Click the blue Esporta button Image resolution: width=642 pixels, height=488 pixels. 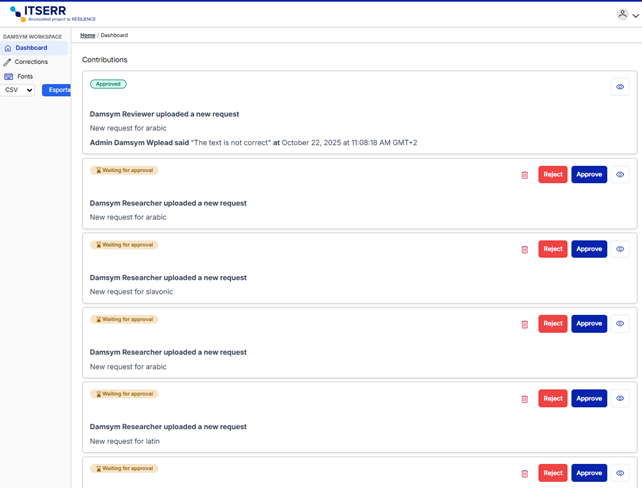coord(58,90)
